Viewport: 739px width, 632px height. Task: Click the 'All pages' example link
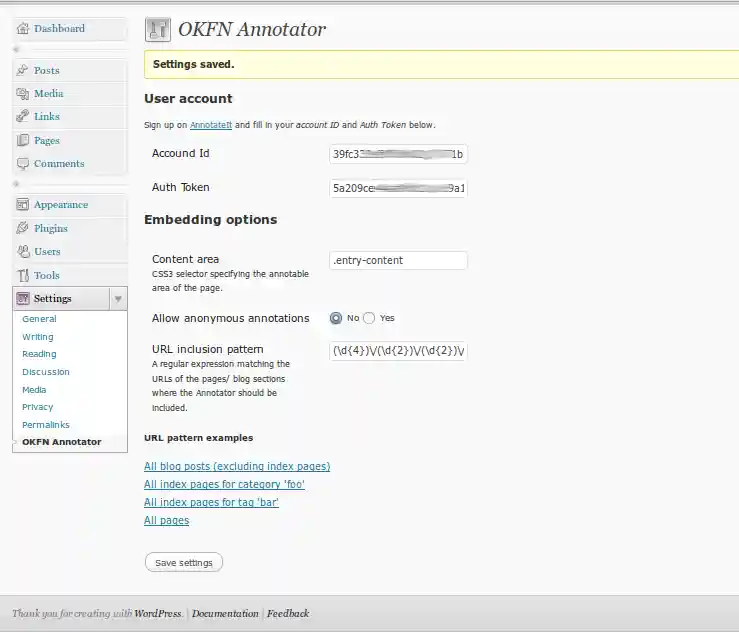coord(166,520)
